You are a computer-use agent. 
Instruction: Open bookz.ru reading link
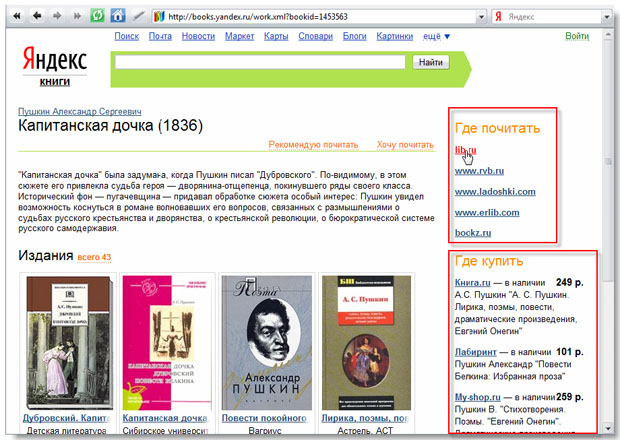click(x=473, y=233)
